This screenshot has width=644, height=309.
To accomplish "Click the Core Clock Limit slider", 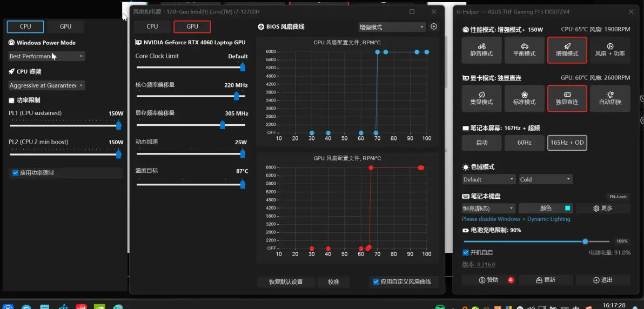I will coord(191,67).
